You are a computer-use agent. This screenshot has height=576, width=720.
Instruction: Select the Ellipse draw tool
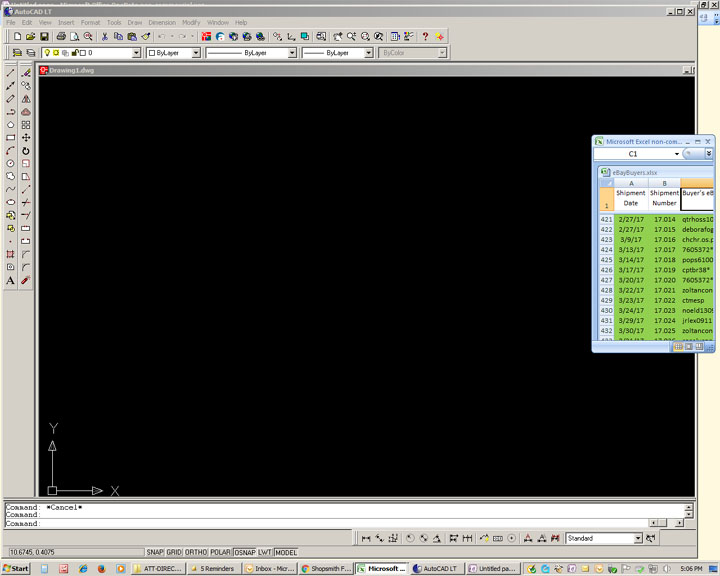tap(11, 202)
